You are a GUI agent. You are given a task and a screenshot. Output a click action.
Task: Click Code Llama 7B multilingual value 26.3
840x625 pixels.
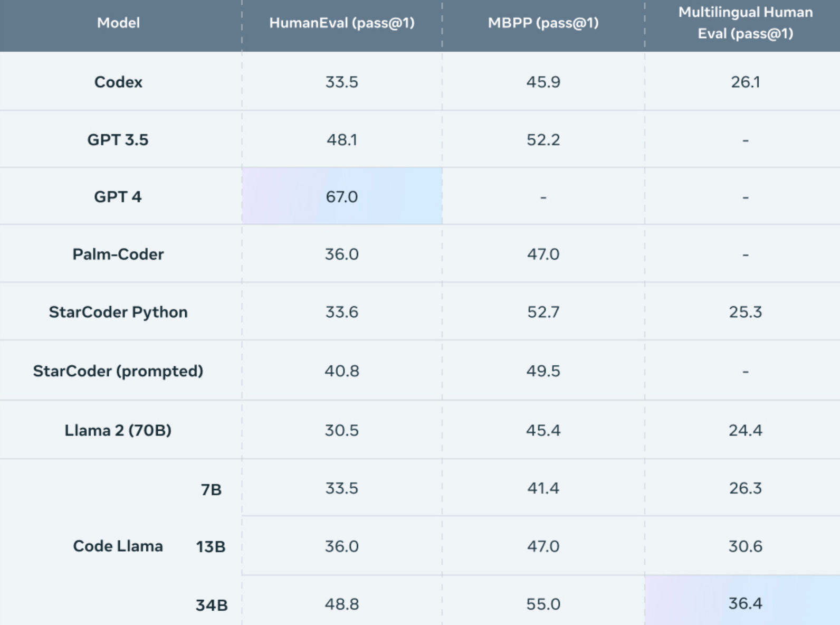746,488
